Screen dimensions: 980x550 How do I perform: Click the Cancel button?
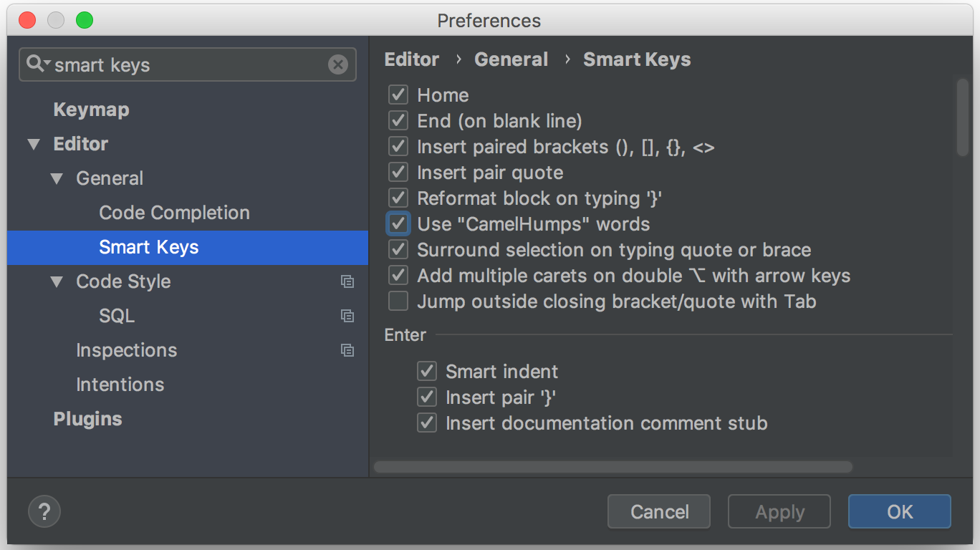tap(659, 511)
